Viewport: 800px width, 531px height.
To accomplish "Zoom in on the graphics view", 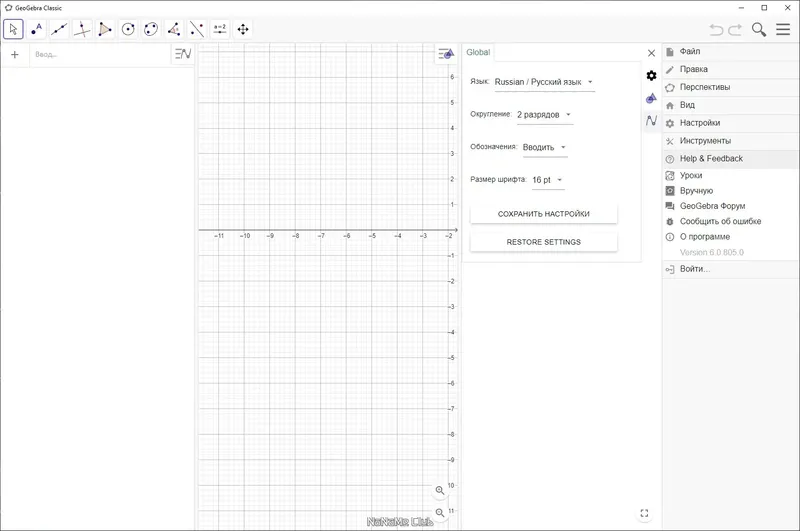I will click(440, 490).
